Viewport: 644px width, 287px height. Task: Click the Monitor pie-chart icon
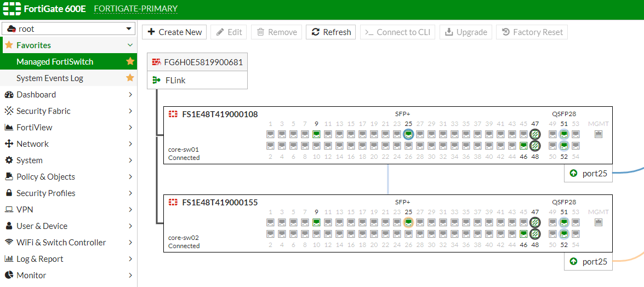click(9, 275)
